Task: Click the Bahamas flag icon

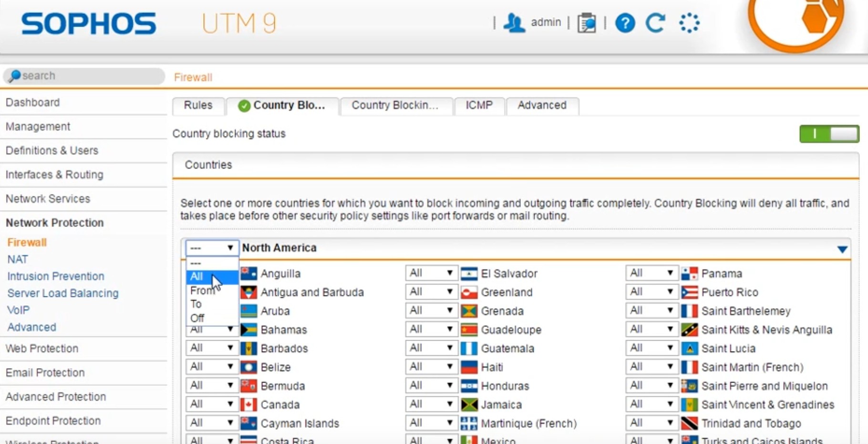Action: (x=248, y=330)
